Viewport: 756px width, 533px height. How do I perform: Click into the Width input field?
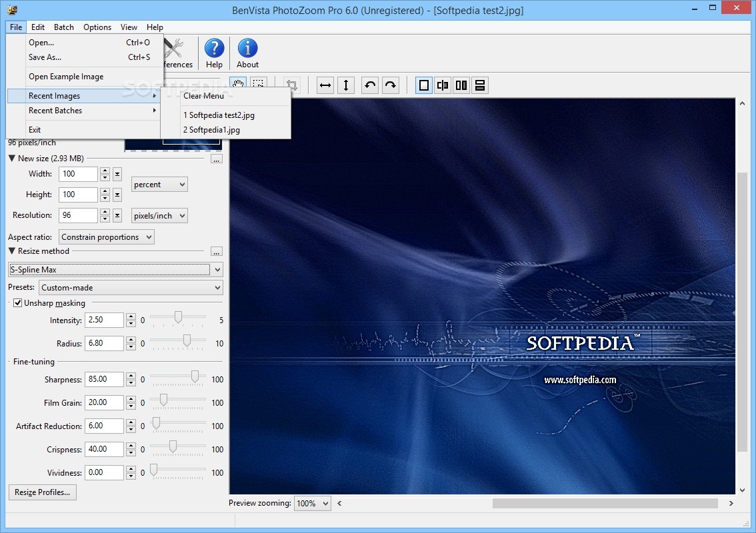click(x=79, y=174)
